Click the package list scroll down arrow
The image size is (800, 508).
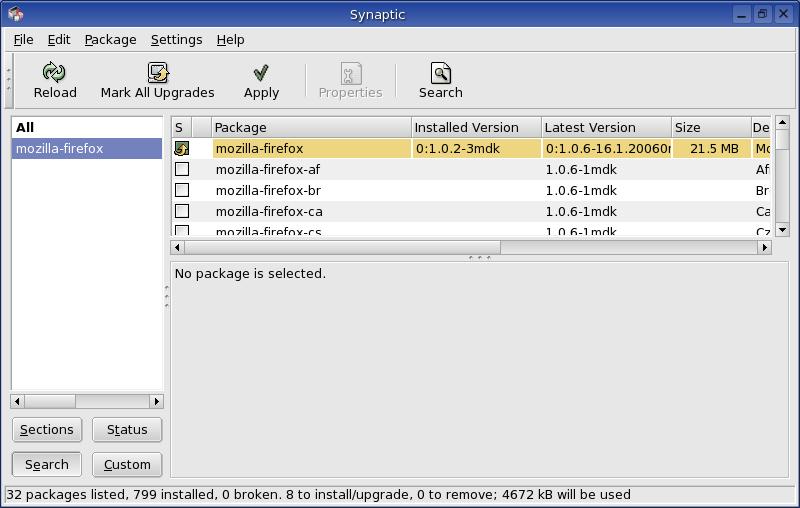[782, 230]
